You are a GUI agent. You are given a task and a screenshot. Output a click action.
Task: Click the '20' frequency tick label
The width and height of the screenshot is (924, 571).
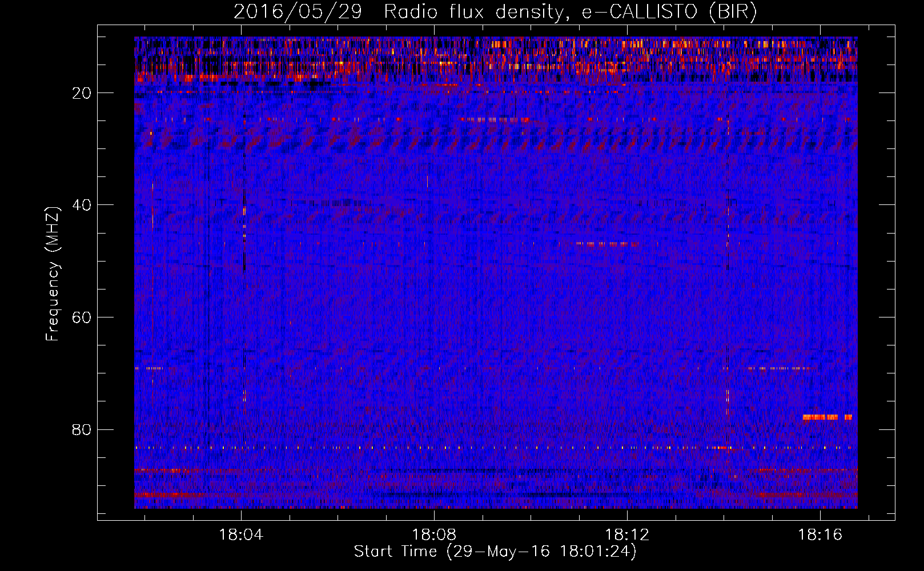[82, 93]
